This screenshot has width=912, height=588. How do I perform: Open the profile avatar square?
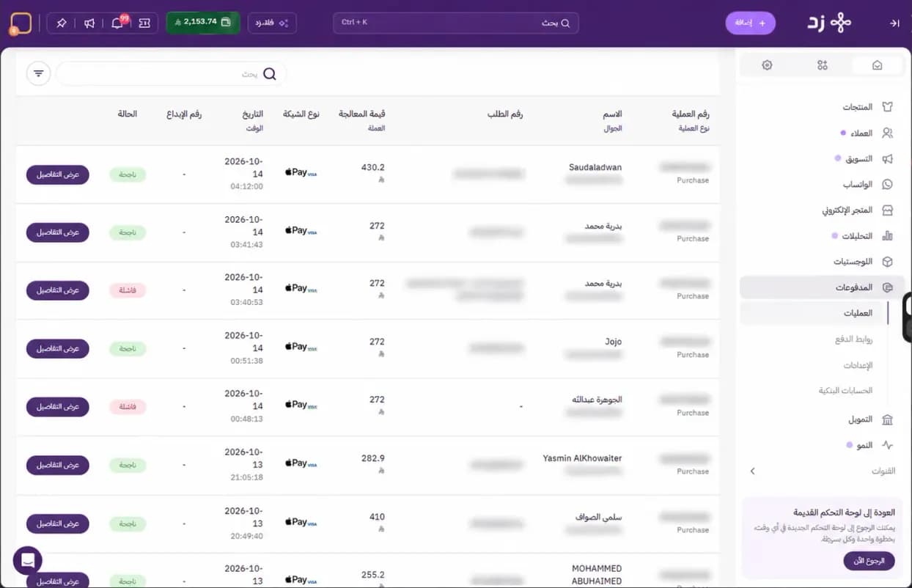[21, 23]
